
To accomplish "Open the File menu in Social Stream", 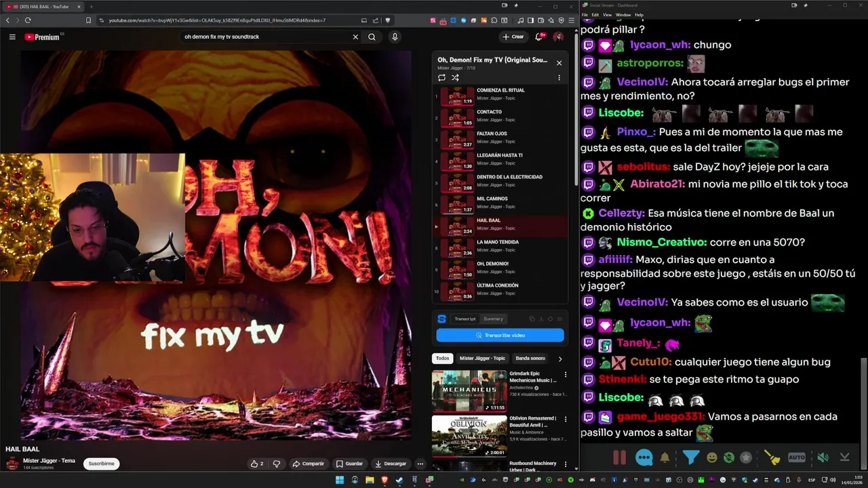I will [x=585, y=15].
